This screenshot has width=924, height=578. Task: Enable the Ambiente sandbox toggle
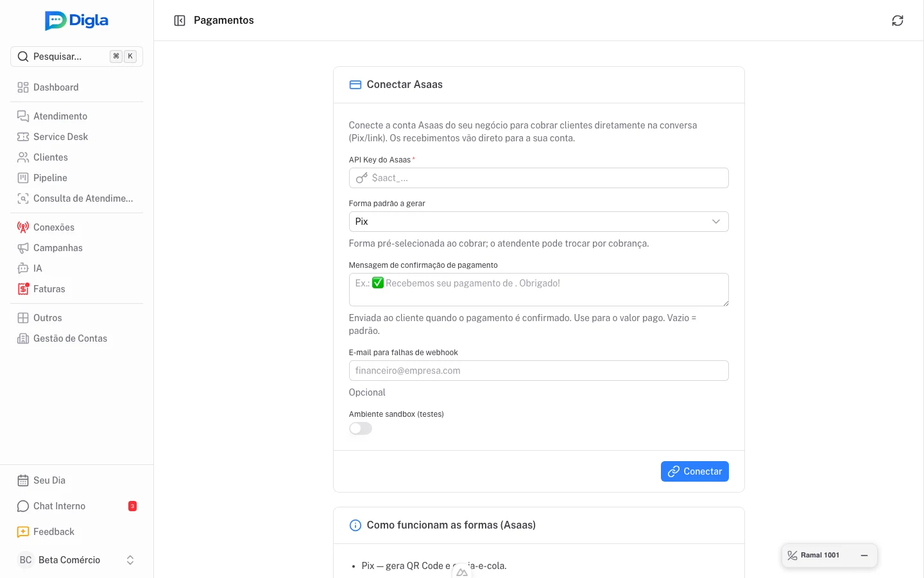pos(361,428)
